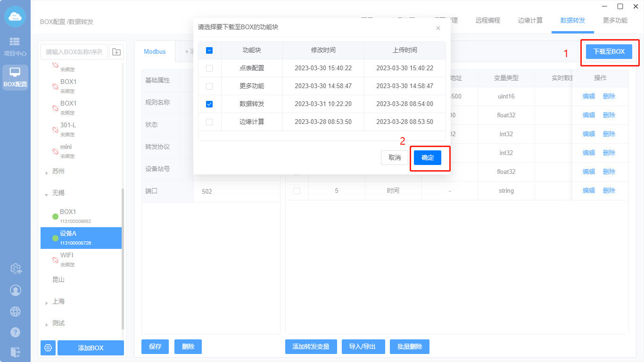Open the network settings gear icon
The width and height of the screenshot is (644, 362).
16,269
